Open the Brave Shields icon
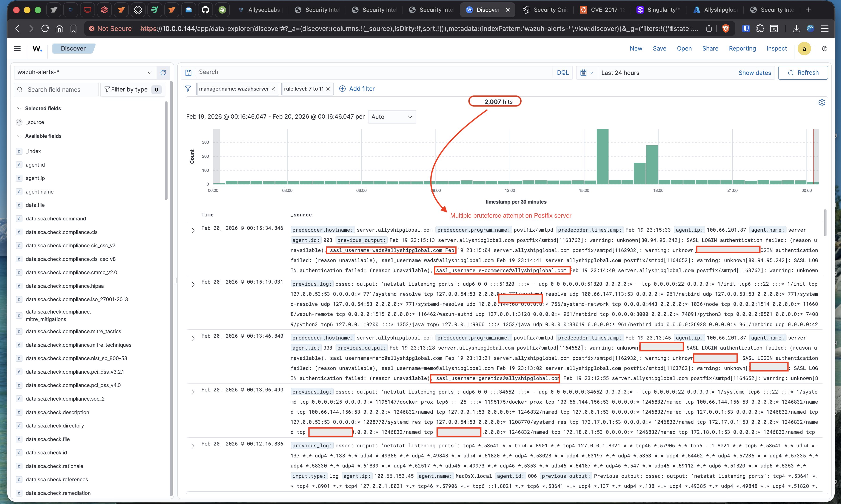This screenshot has height=504, width=841. pyautogui.click(x=726, y=29)
